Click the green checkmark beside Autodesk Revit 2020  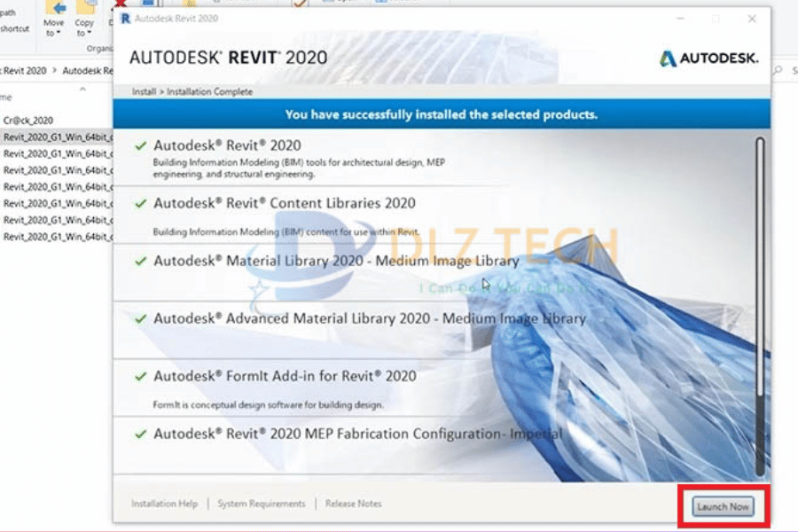point(140,145)
